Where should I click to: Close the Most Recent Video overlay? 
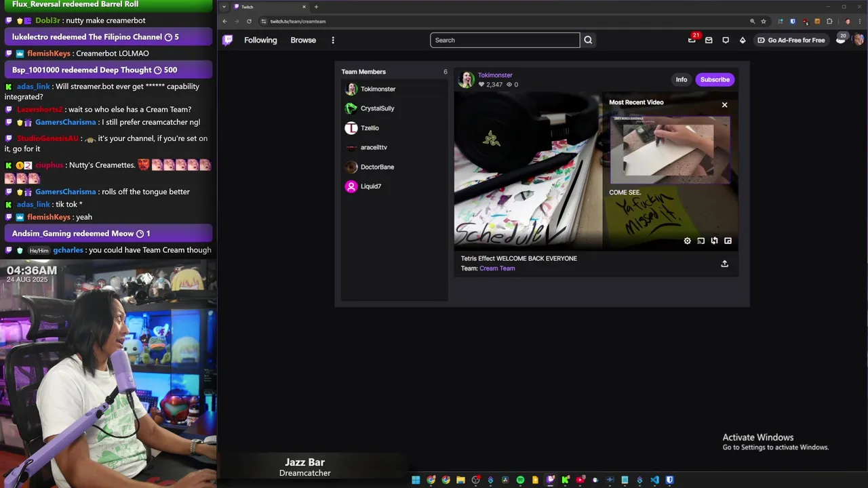[724, 105]
